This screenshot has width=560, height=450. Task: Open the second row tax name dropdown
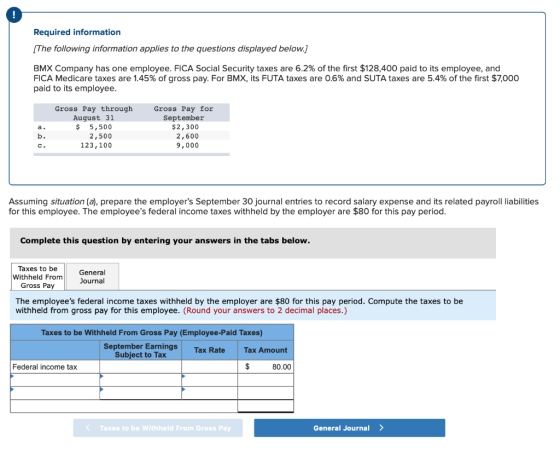[x=55, y=380]
